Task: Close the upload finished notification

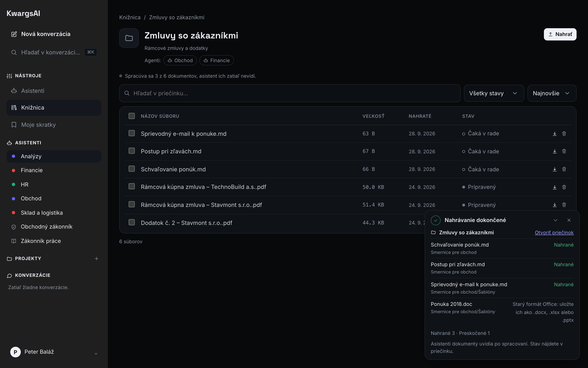Action: click(569, 220)
